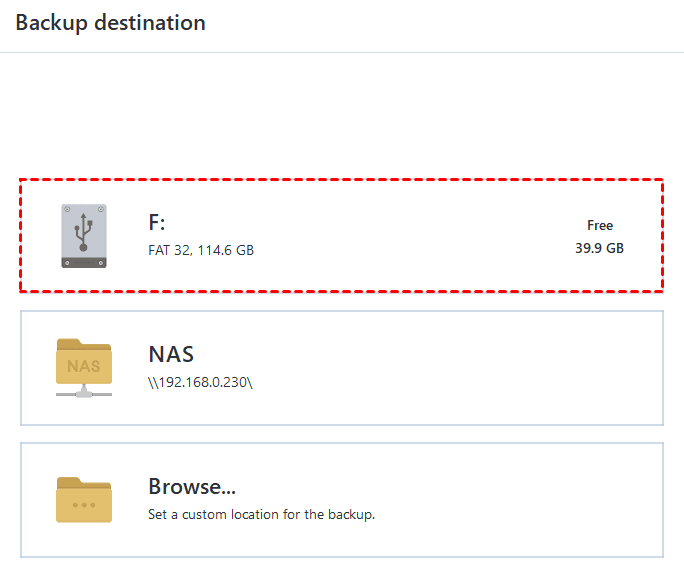Choose the NAS destination title
684x585 pixels.
(x=171, y=354)
